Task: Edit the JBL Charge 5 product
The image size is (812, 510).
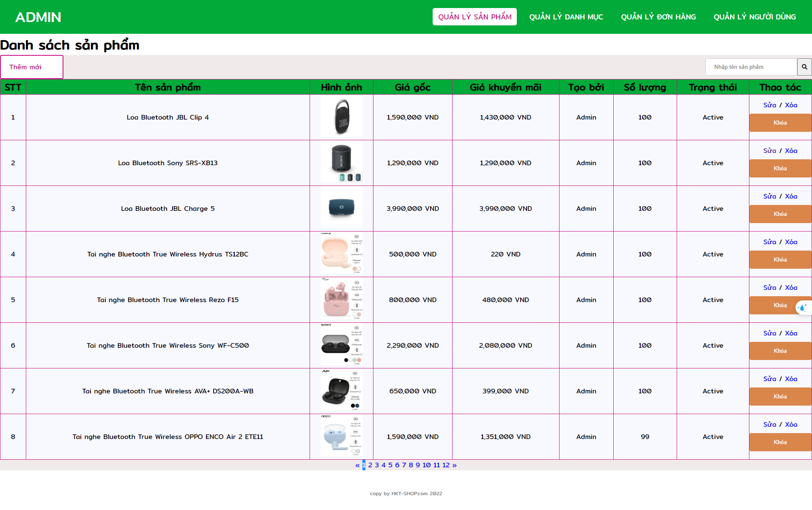Action: pos(770,196)
